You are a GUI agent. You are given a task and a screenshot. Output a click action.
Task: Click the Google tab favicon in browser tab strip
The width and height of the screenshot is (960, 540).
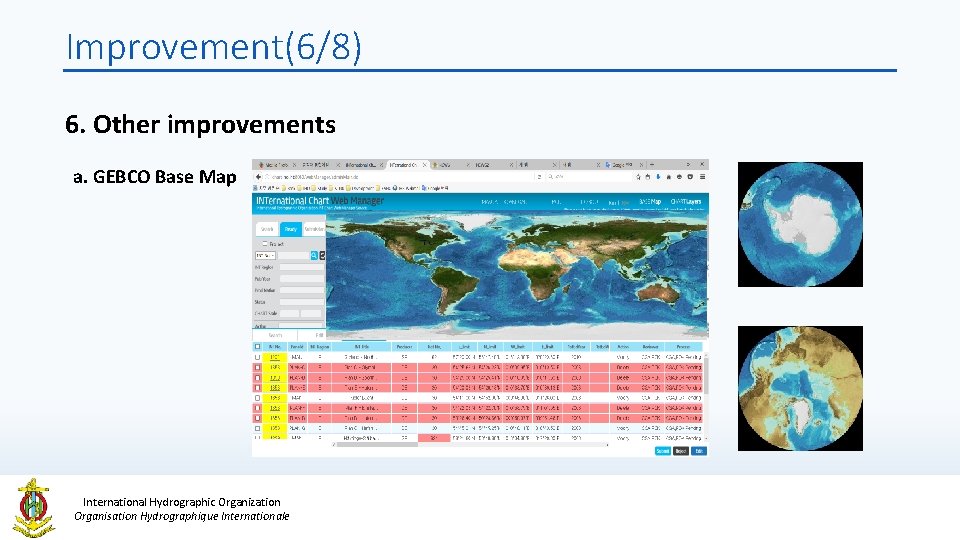607,165
